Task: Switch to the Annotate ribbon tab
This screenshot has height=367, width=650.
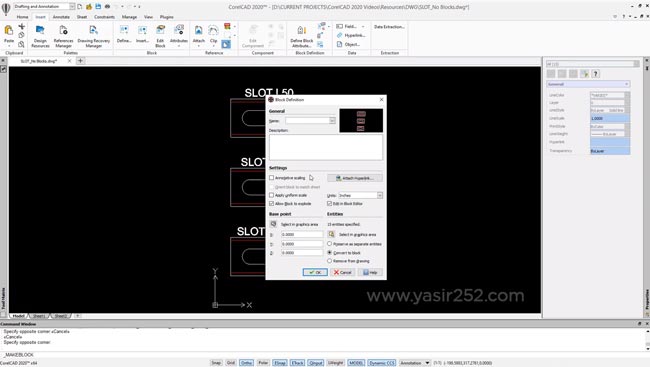Action: pyautogui.click(x=61, y=17)
